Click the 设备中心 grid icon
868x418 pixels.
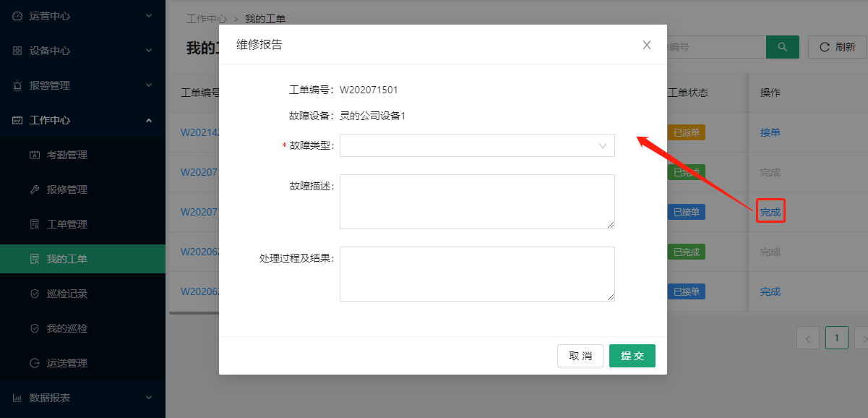coord(17,51)
